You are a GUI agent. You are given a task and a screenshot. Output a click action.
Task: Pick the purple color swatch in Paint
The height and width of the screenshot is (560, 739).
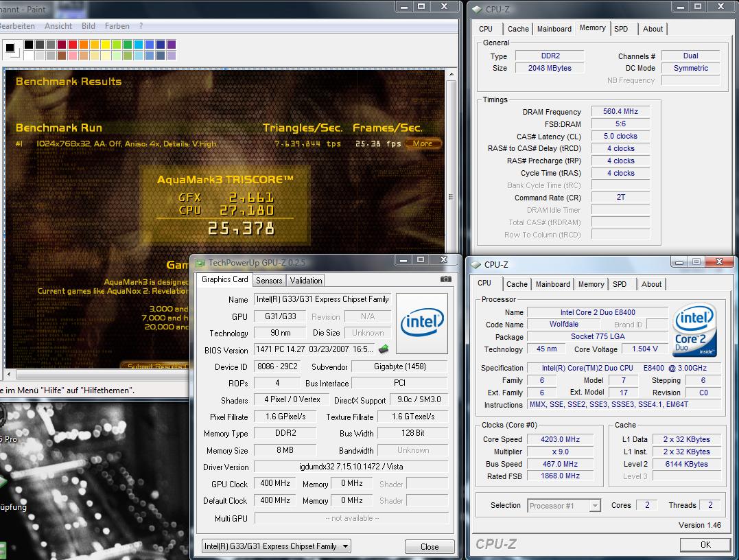coord(172,45)
